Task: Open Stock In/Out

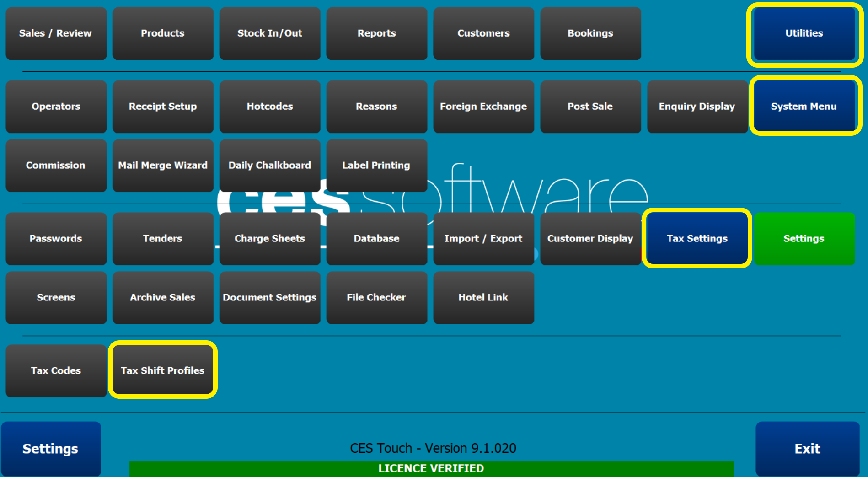Action: point(269,33)
